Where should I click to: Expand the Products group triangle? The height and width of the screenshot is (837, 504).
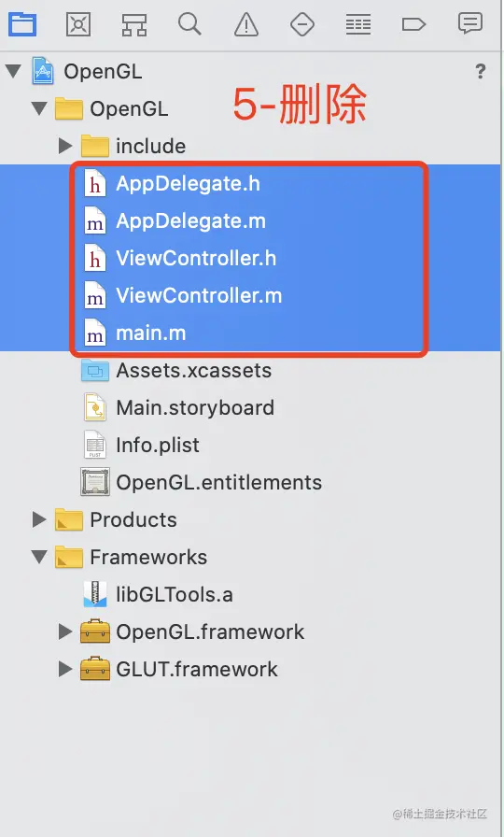pyautogui.click(x=39, y=518)
